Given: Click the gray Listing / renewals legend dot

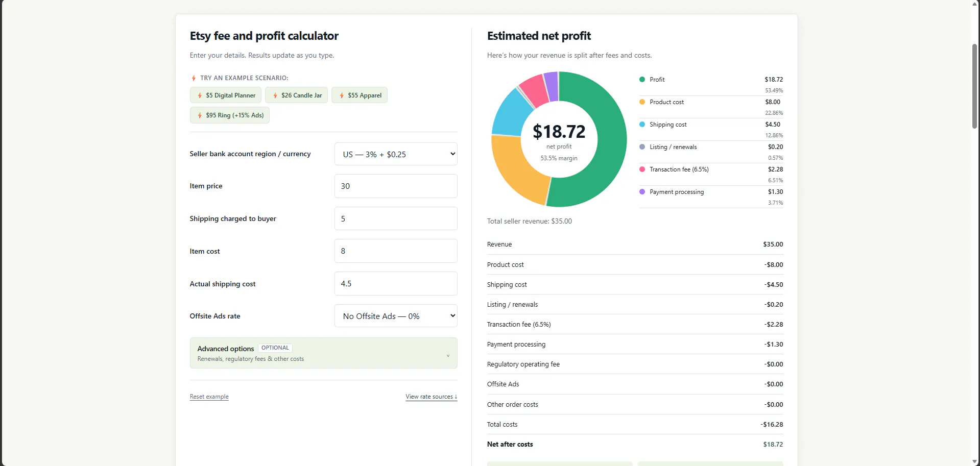Looking at the screenshot, I should 642,147.
